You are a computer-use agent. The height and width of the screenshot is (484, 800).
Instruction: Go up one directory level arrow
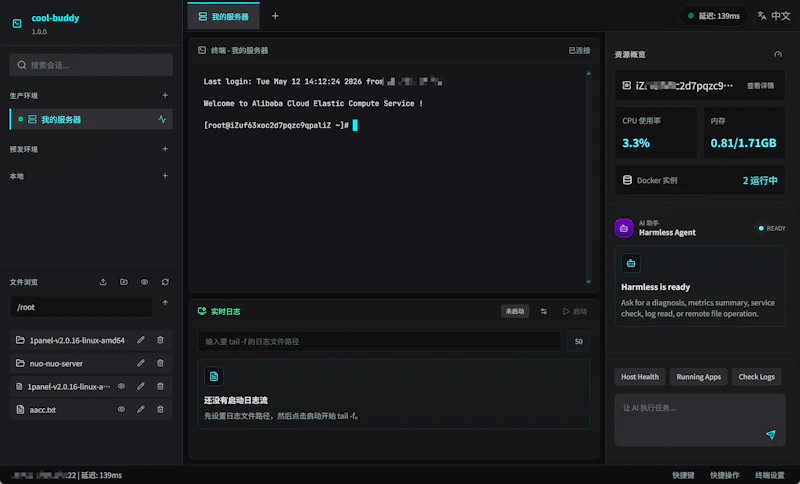(165, 303)
